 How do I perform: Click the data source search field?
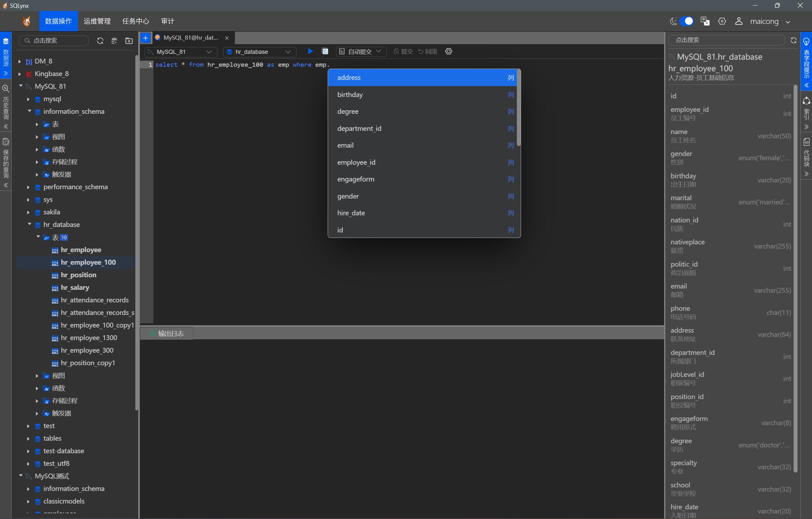[x=54, y=41]
